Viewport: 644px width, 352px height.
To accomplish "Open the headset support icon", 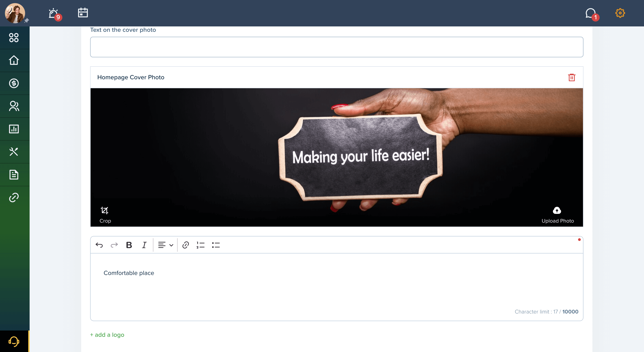I will (x=14, y=341).
